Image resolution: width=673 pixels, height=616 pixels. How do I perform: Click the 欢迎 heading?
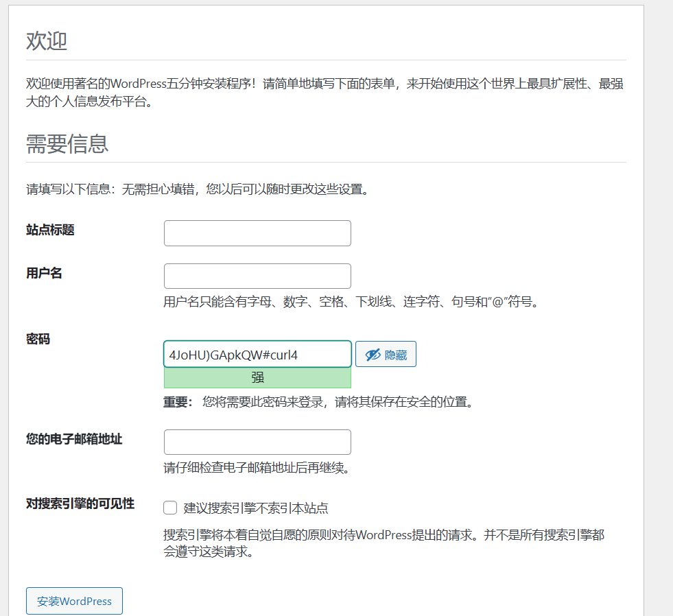[47, 41]
